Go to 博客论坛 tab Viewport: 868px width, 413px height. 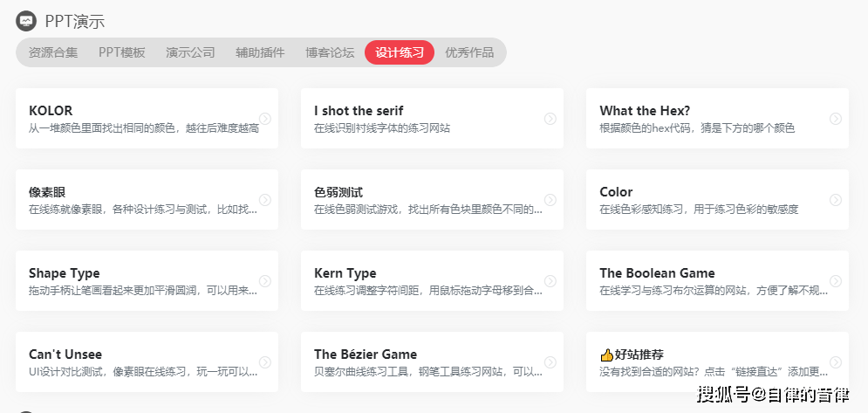[x=330, y=52]
